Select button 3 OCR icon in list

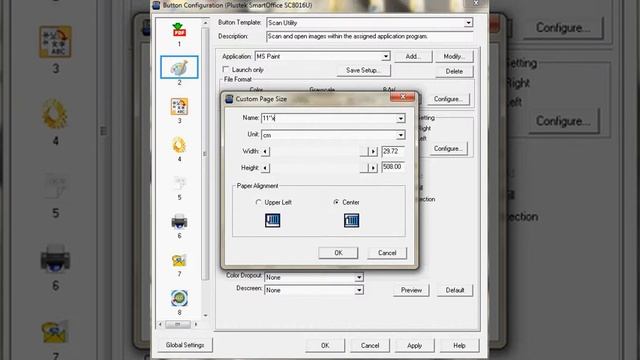tap(179, 107)
